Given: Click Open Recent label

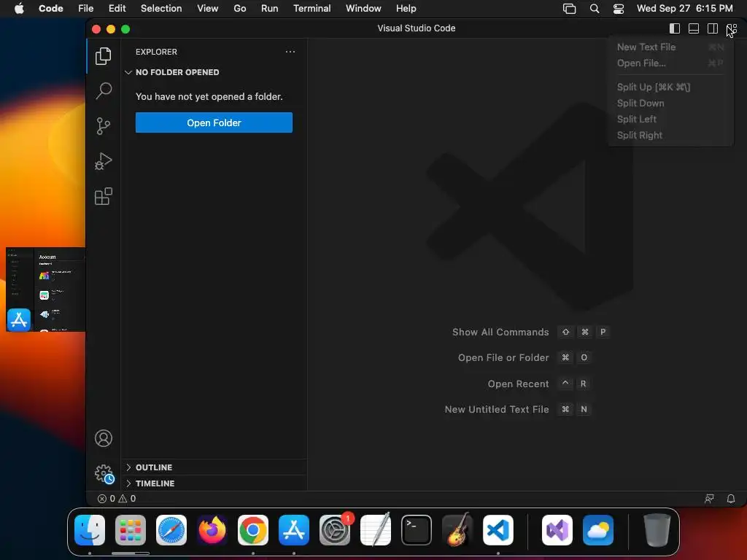Looking at the screenshot, I should tap(518, 384).
